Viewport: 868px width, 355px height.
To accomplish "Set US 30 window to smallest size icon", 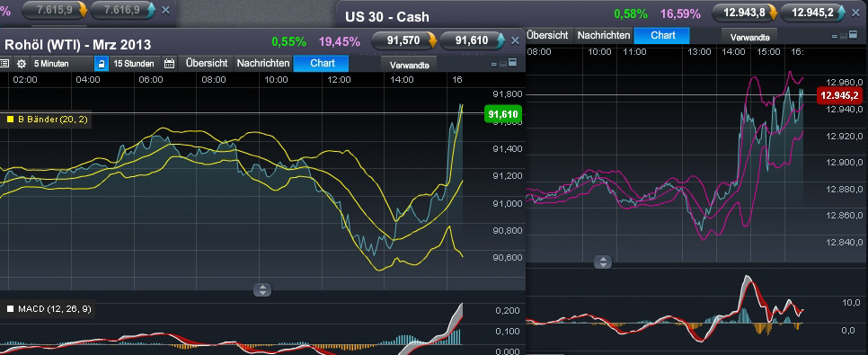I will [835, 36].
